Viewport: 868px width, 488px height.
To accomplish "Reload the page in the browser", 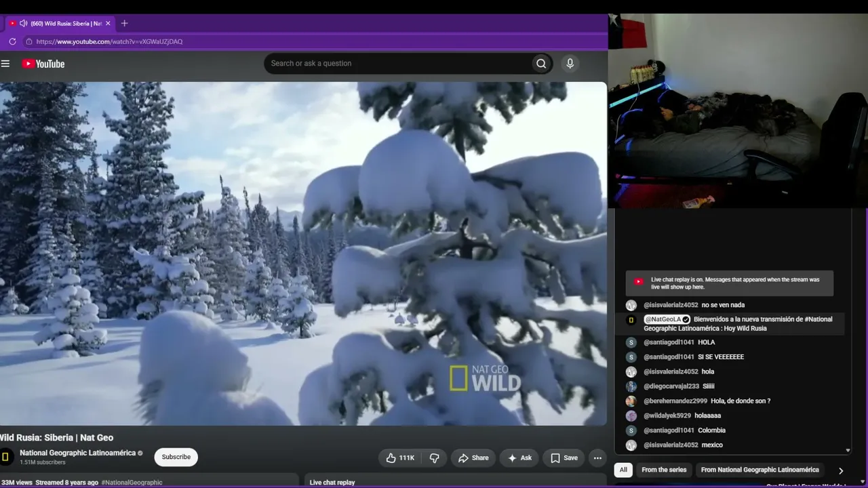I will coord(12,41).
